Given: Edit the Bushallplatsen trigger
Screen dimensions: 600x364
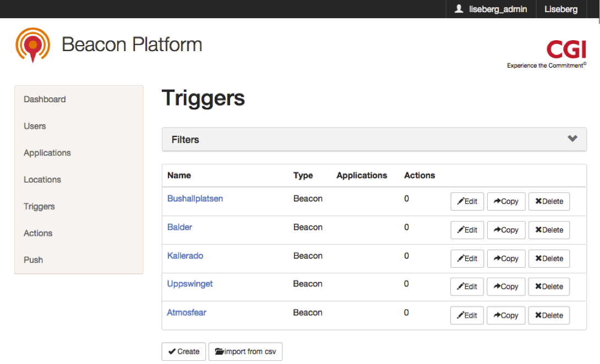Looking at the screenshot, I should [x=467, y=201].
